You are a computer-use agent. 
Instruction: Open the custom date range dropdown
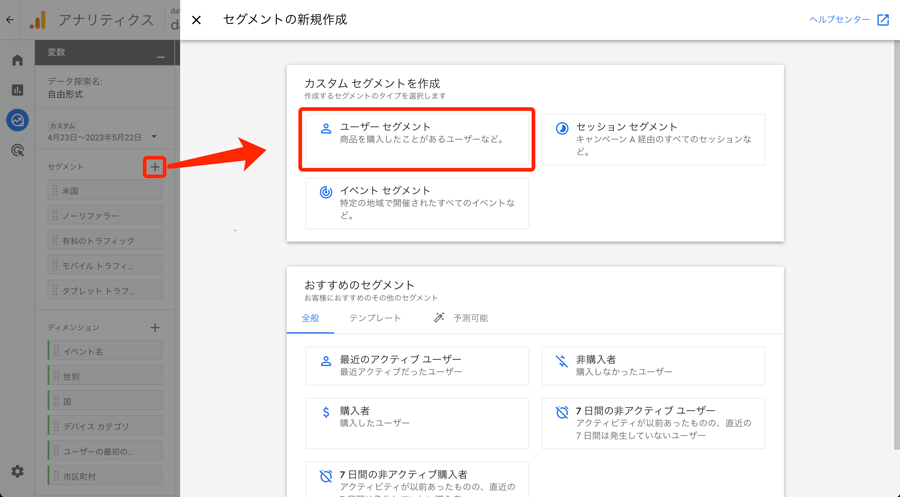tap(103, 136)
